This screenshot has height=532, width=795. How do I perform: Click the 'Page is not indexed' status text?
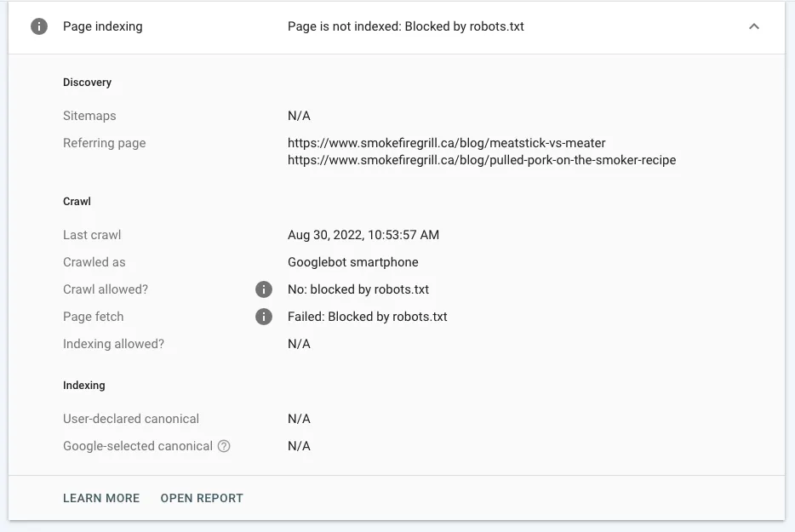tap(405, 26)
